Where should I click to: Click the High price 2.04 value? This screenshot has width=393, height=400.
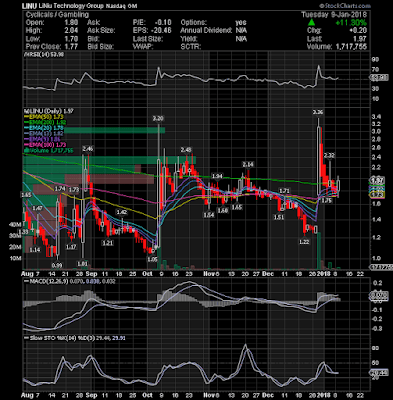[x=71, y=31]
